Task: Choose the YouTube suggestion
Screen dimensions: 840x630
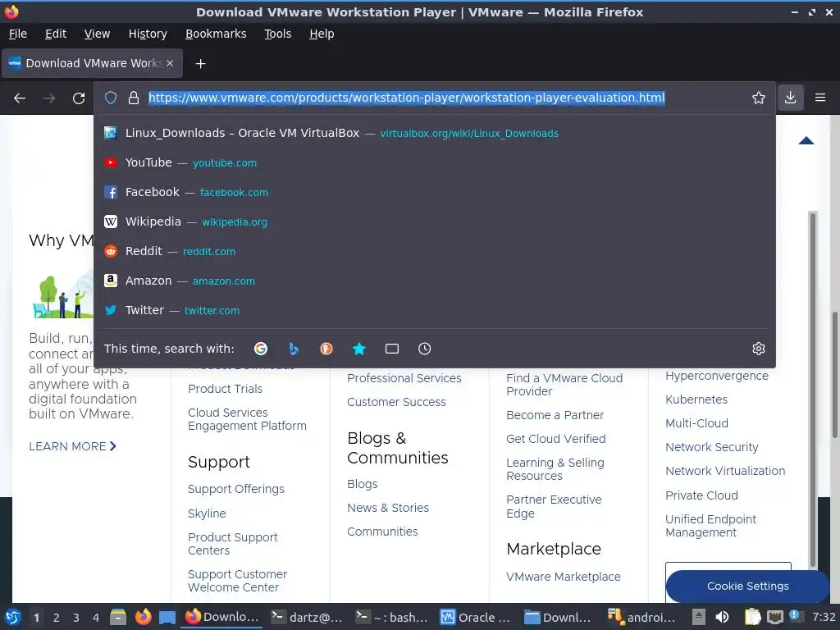Action: coord(435,163)
